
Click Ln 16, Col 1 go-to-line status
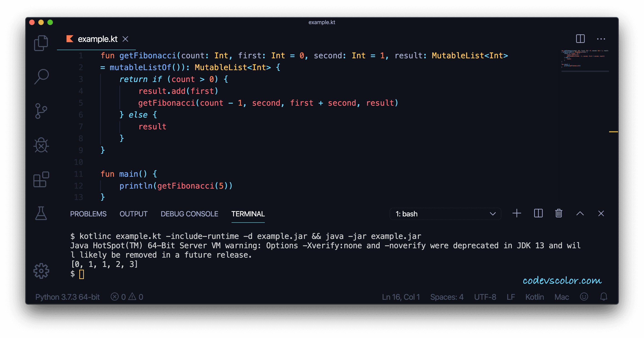pos(401,297)
